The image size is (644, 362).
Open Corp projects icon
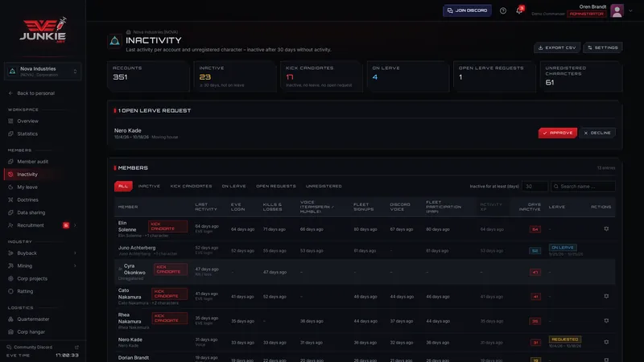click(10, 278)
